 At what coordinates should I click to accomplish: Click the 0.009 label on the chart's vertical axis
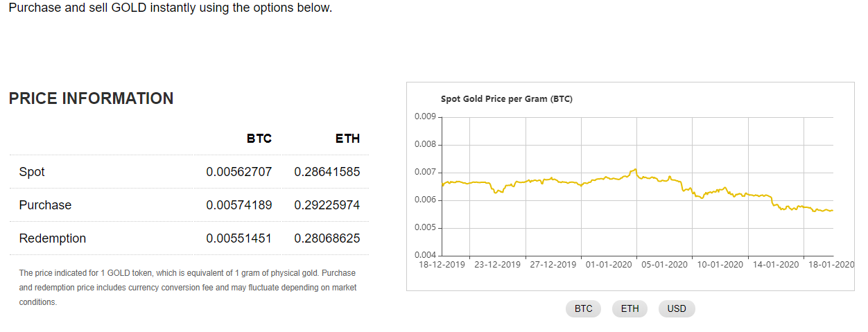424,116
